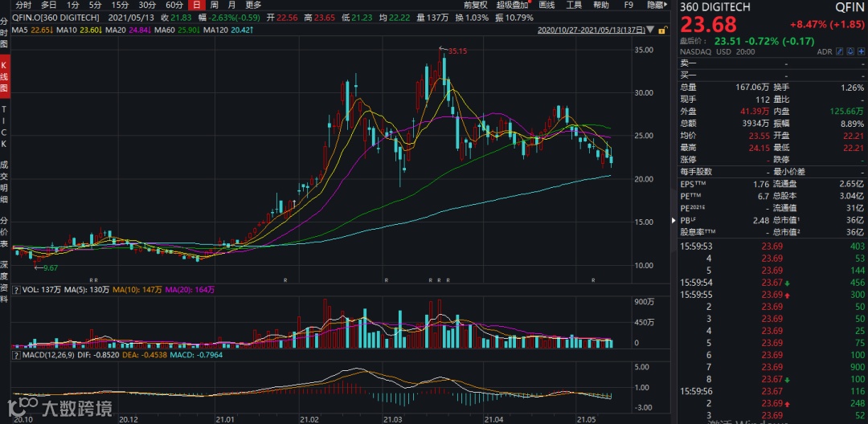This screenshot has width=868, height=424.
Task: Toggle the yellow lock icon near date range
Action: tap(662, 29)
